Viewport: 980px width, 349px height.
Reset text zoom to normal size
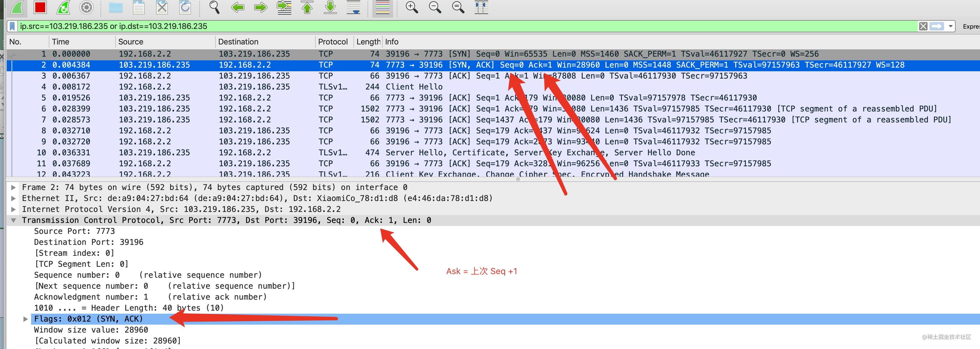tap(458, 7)
